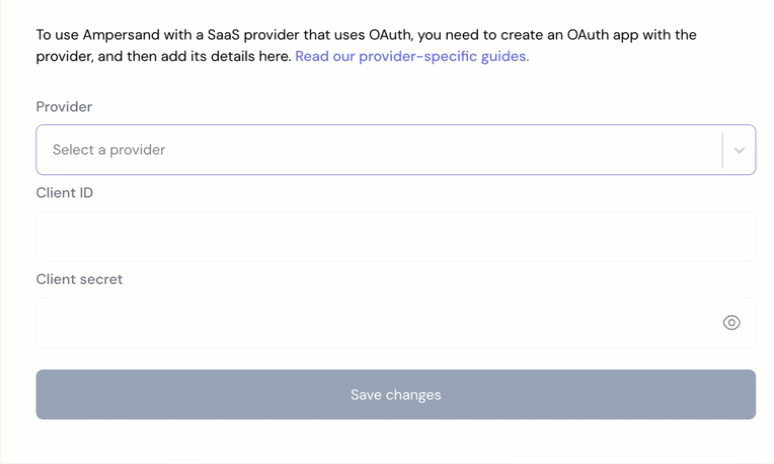Viewport: 774px width, 464px height.
Task: Click the 'Client secret' field label
Action: [79, 279]
